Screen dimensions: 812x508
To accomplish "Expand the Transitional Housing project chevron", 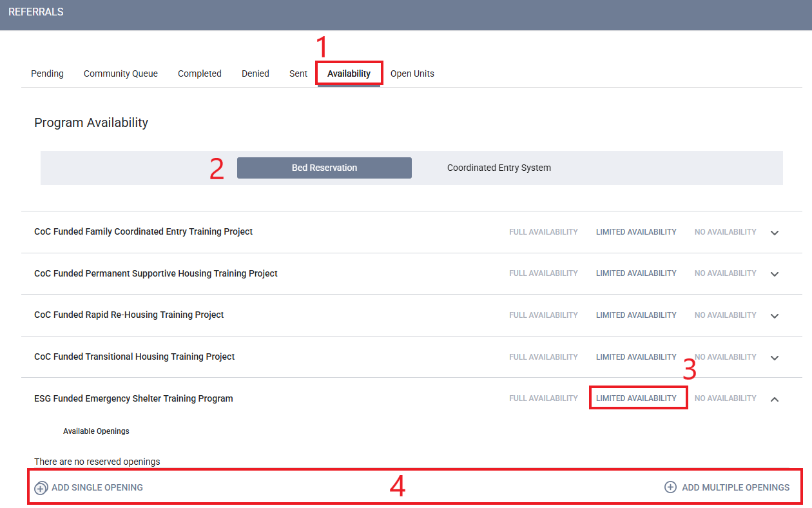I will [775, 358].
